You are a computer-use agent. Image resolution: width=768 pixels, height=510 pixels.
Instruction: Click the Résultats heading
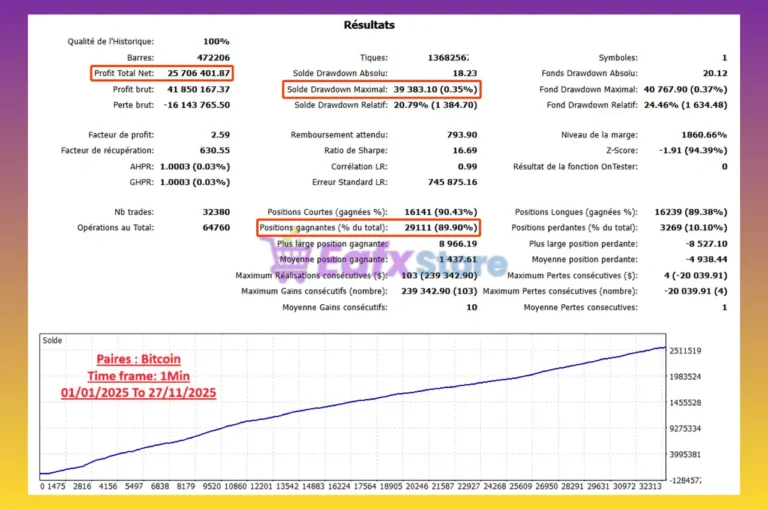383,24
